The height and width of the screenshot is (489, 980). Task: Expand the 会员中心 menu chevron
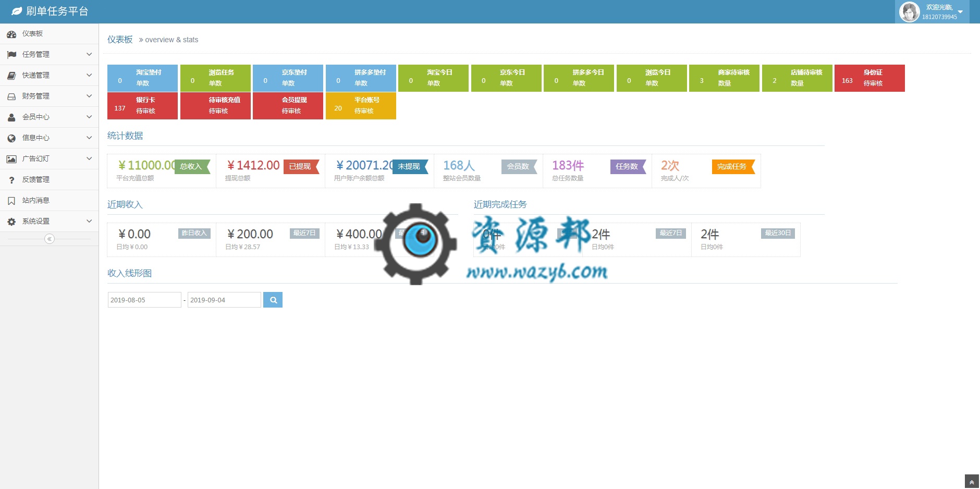coord(89,117)
